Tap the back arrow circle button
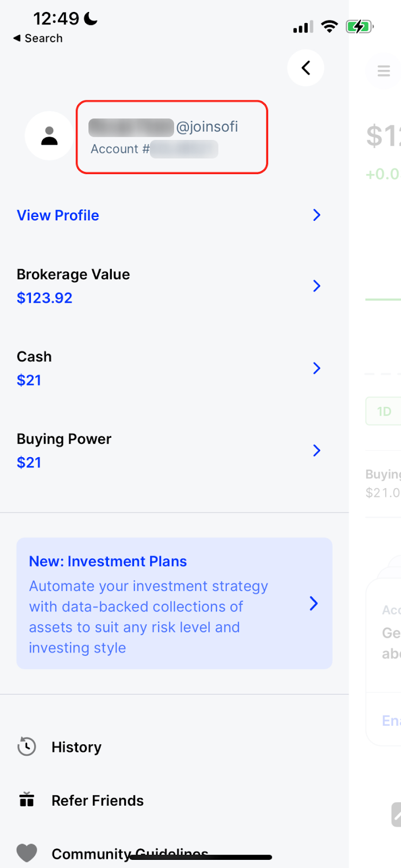 [x=305, y=68]
